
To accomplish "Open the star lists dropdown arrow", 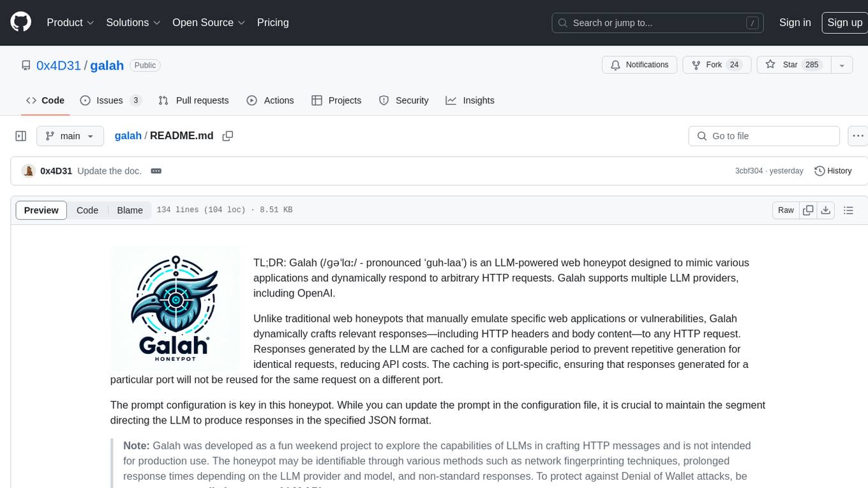I will click(x=842, y=65).
